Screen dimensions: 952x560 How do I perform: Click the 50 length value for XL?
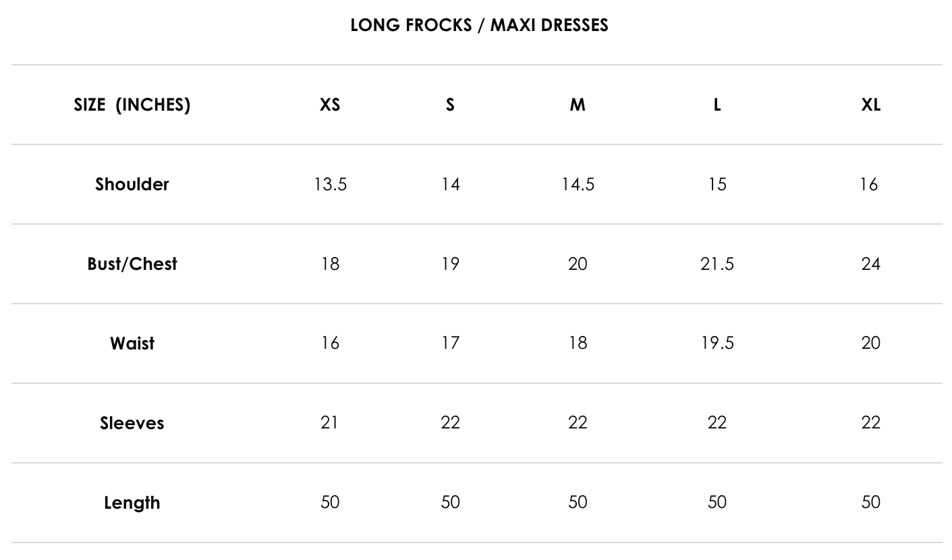(x=871, y=503)
